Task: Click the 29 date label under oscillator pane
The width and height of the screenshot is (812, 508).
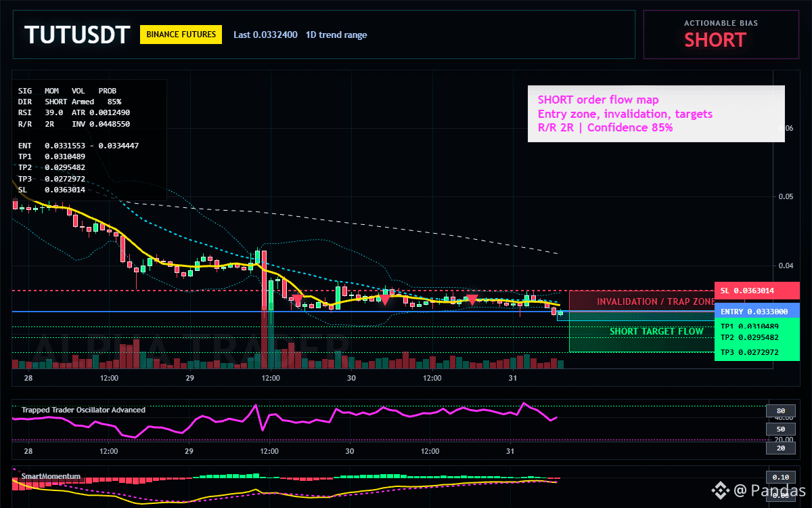Action: (x=189, y=451)
